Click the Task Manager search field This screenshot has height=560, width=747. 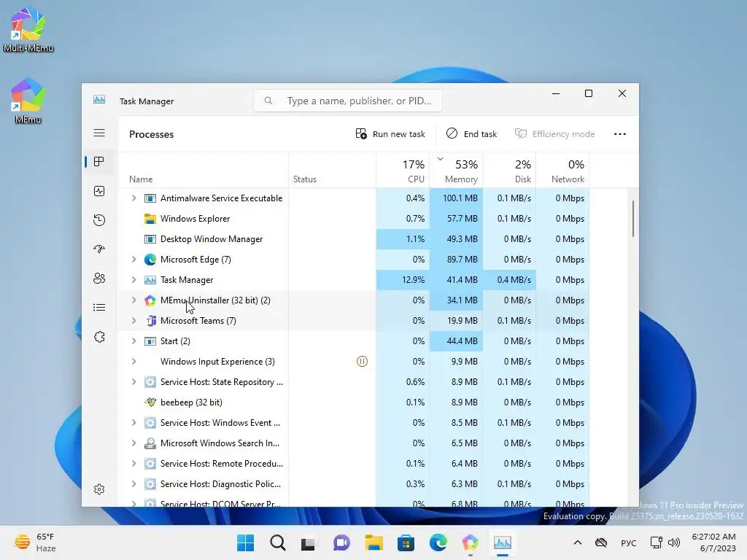click(x=348, y=101)
